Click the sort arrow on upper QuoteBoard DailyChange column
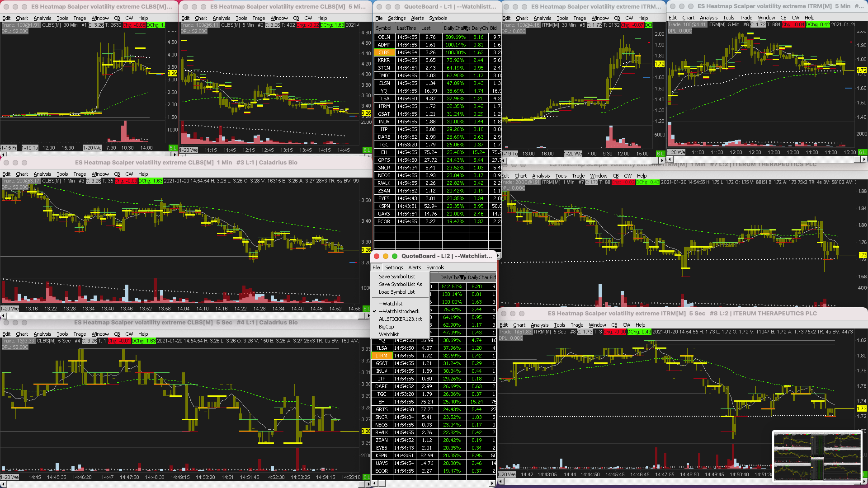The width and height of the screenshot is (868, 488). (x=465, y=28)
